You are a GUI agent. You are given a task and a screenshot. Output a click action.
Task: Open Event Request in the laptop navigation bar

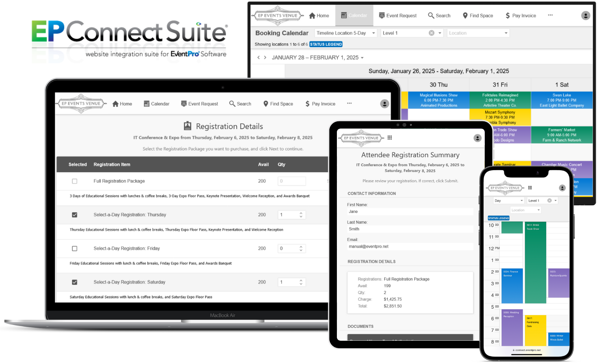tap(199, 104)
